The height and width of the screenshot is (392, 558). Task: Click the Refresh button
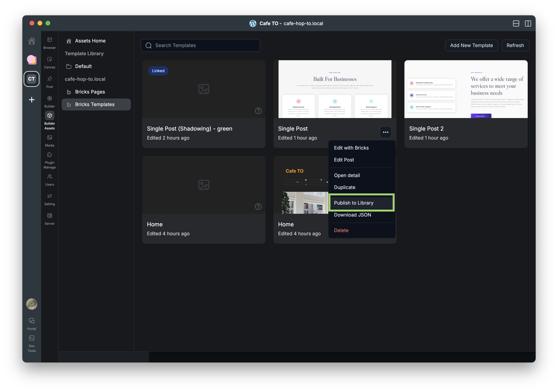pos(515,45)
